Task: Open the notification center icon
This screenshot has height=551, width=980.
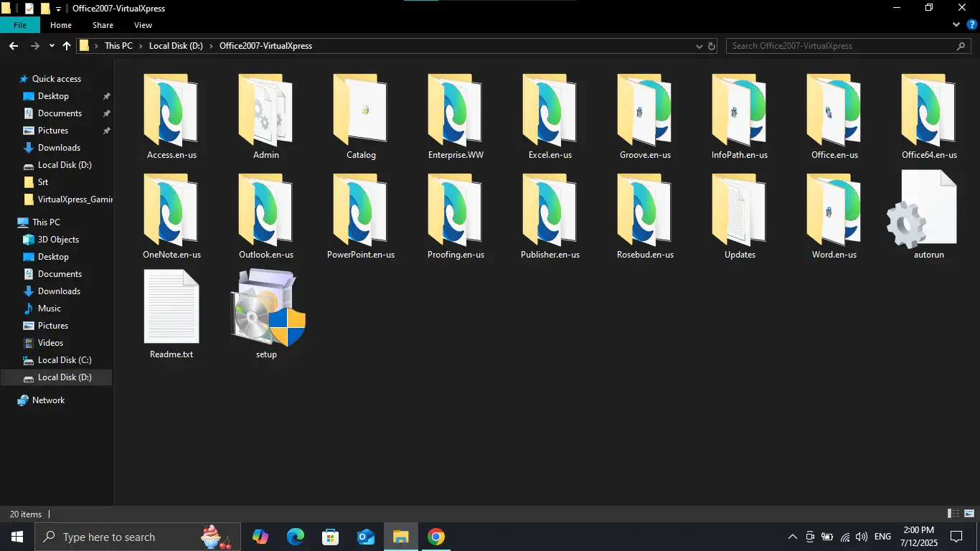Action: [x=956, y=537]
